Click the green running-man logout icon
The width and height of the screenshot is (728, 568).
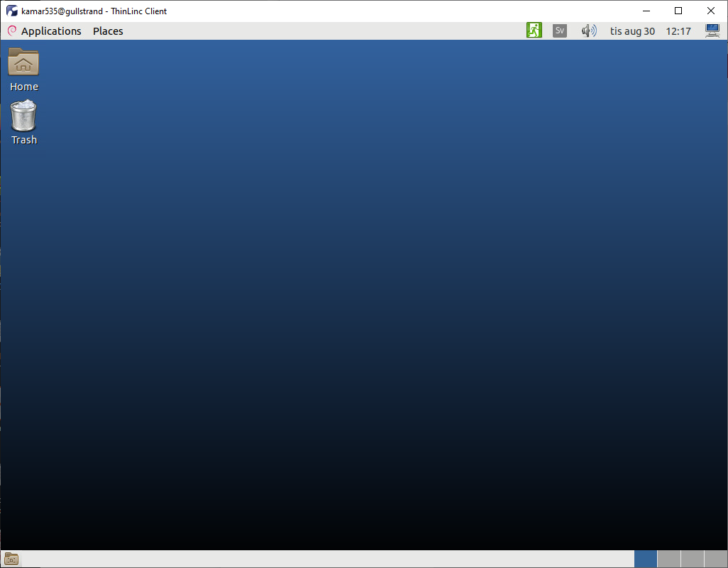pyautogui.click(x=534, y=31)
